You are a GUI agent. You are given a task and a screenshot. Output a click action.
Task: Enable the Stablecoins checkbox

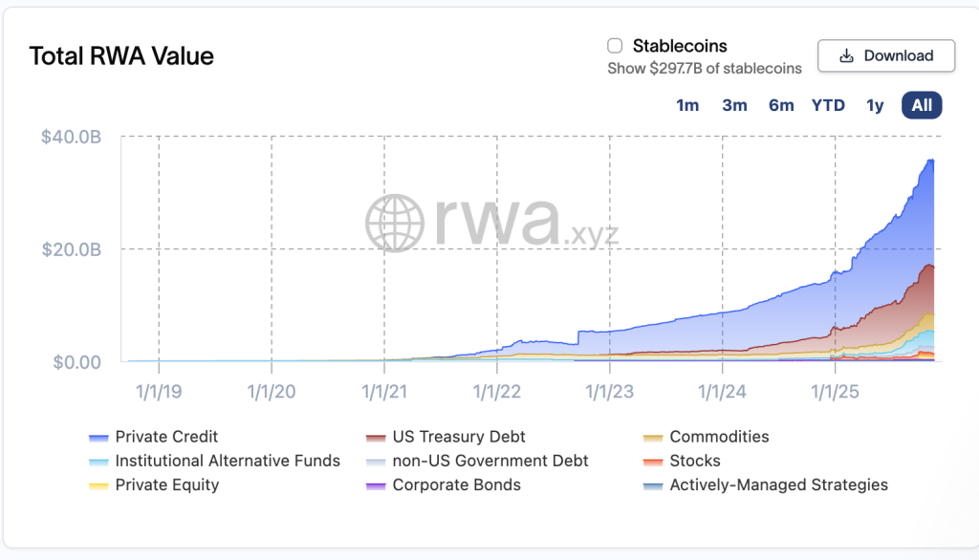click(613, 45)
